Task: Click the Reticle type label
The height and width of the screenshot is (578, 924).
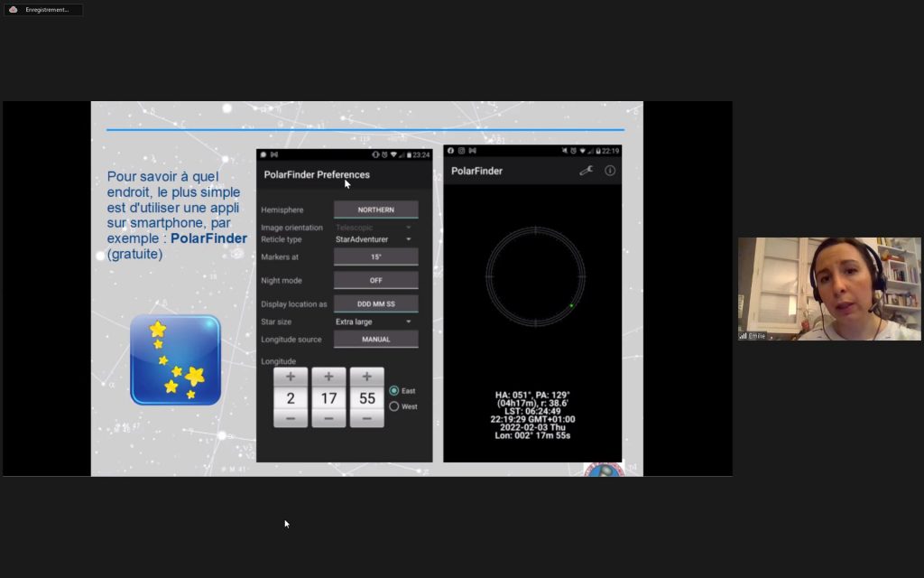Action: pyautogui.click(x=282, y=239)
